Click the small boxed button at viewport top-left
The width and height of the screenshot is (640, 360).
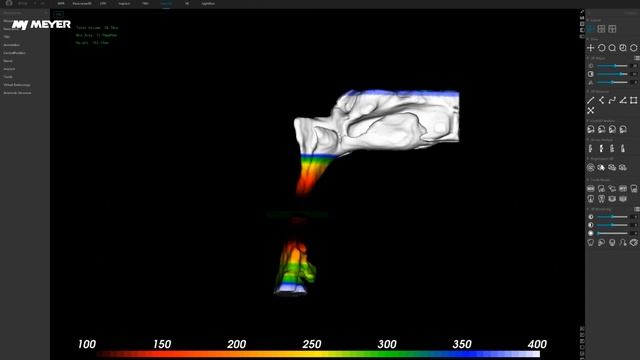(x=58, y=14)
